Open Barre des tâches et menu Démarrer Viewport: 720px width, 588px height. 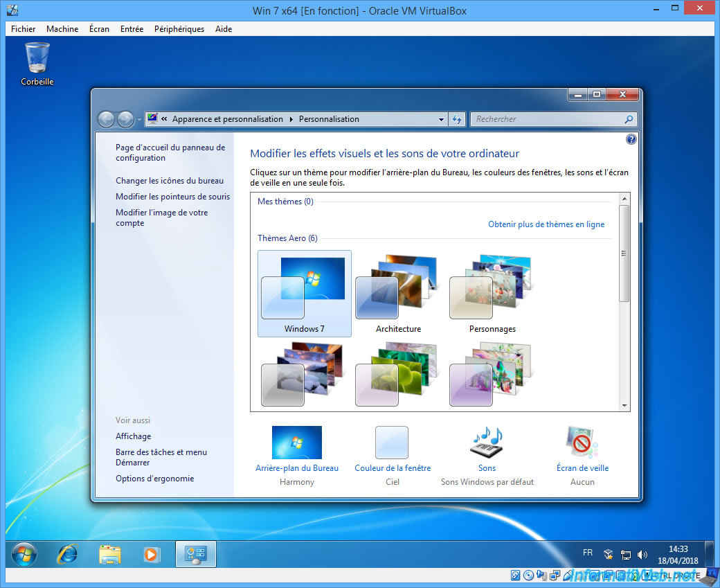(x=161, y=457)
